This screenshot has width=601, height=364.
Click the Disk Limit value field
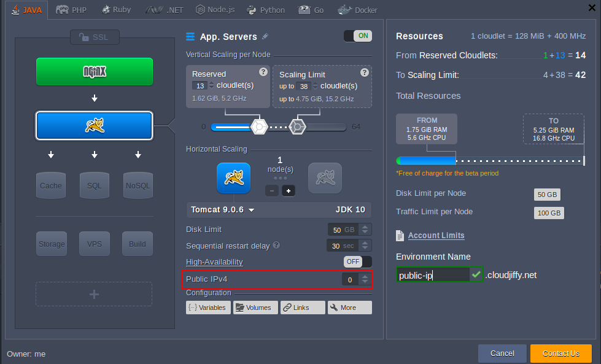tap(343, 230)
